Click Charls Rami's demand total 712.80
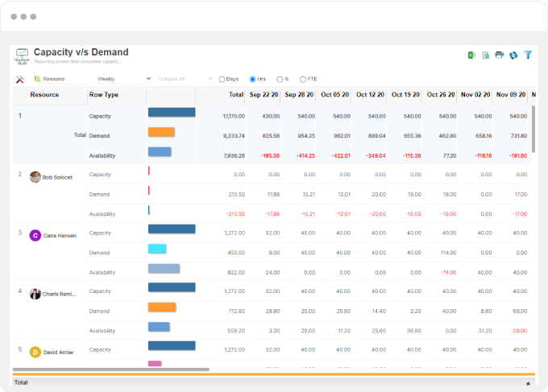Image resolution: width=548 pixels, height=392 pixels. point(237,311)
